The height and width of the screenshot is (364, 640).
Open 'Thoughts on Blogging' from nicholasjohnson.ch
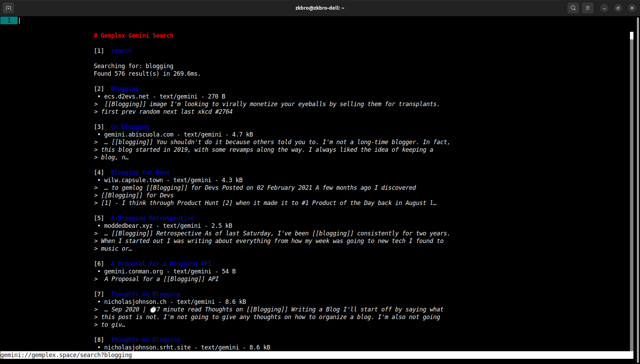[x=145, y=294]
